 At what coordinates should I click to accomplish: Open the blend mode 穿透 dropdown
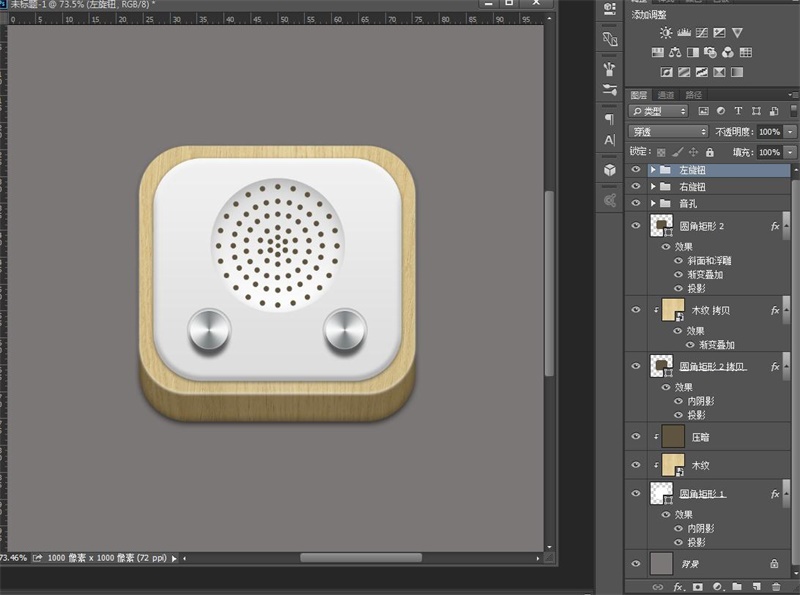pyautogui.click(x=668, y=132)
